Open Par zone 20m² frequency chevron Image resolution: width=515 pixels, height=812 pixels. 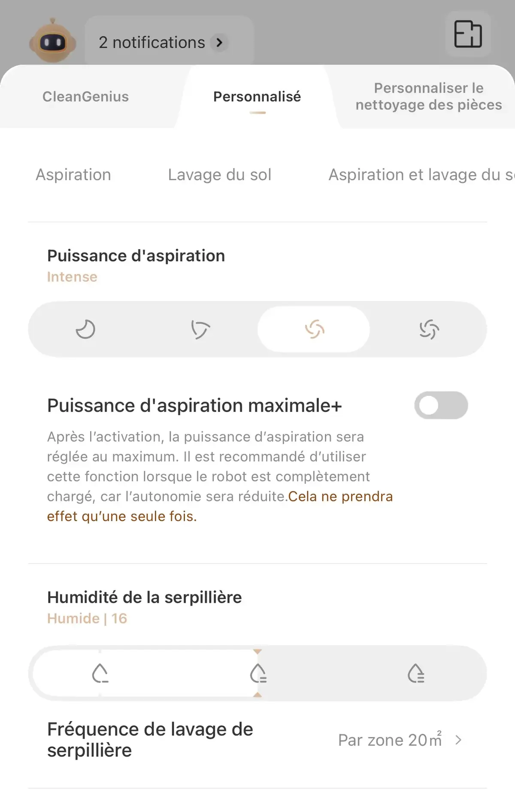click(x=458, y=740)
